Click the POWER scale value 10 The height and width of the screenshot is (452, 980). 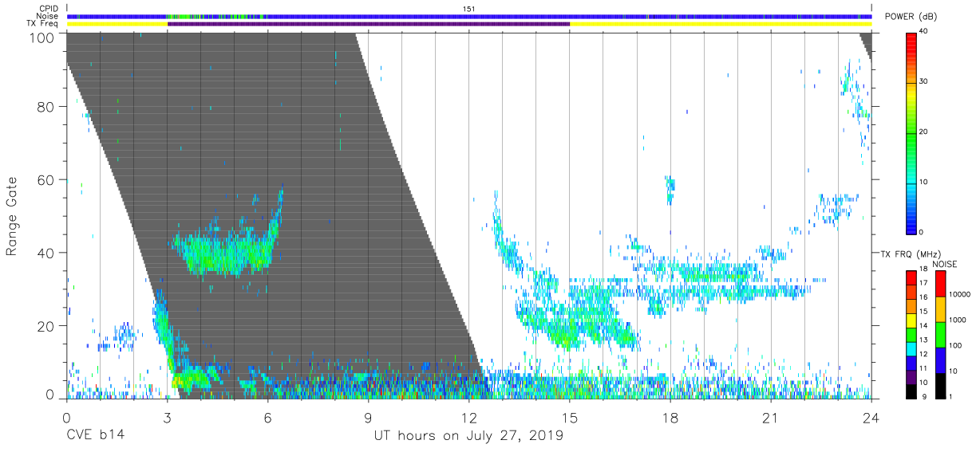coord(923,182)
